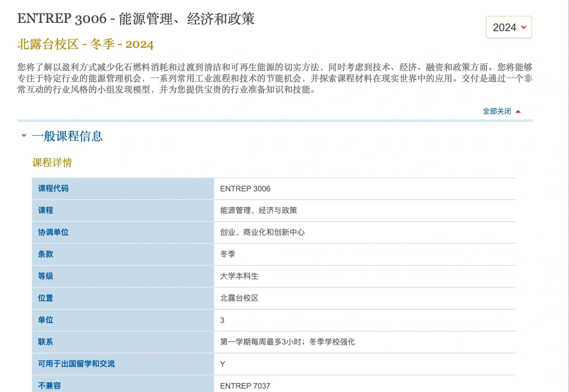
Task: Select the page title ENTREP 3006 - 能源管理、经济和政策
Action: (x=136, y=19)
